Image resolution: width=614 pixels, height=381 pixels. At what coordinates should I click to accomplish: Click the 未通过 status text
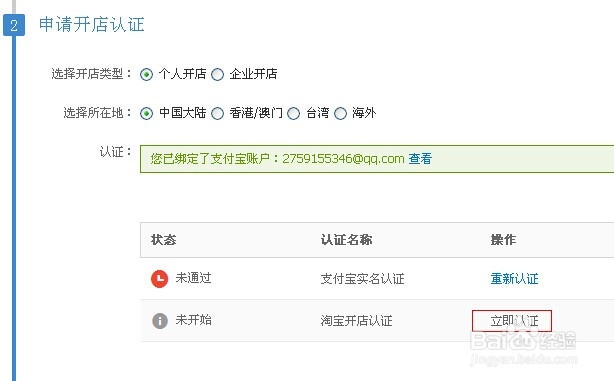click(193, 278)
